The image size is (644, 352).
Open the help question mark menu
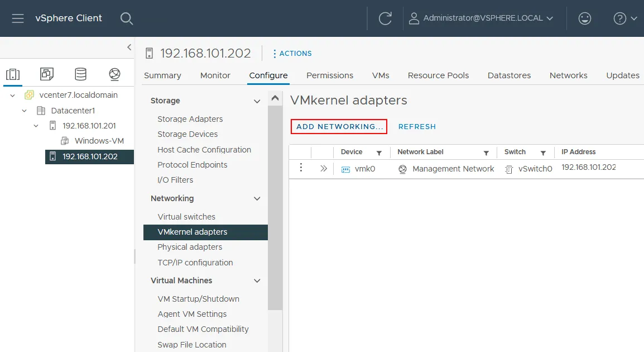click(x=620, y=18)
